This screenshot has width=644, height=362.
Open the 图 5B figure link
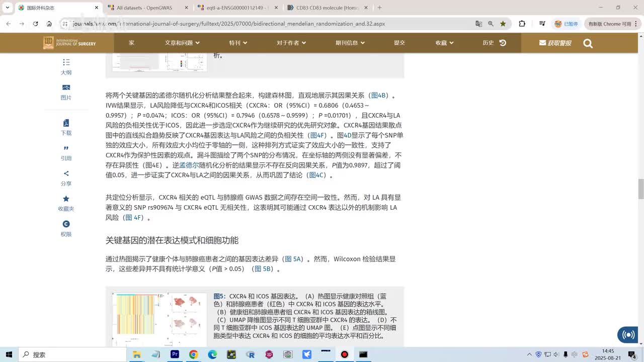(x=263, y=269)
